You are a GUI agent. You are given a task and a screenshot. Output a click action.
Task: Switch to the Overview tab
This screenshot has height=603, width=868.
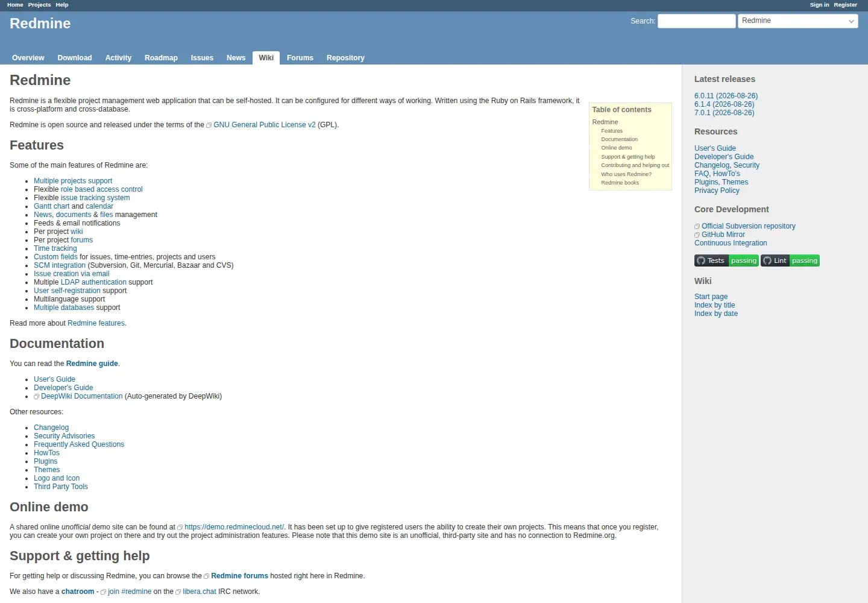[28, 58]
